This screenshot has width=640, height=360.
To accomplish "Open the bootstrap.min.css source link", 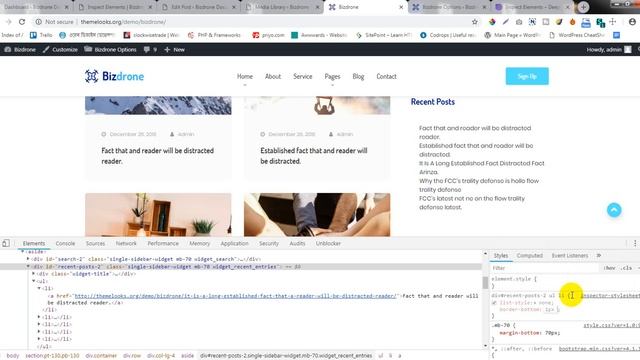I will 599,349.
